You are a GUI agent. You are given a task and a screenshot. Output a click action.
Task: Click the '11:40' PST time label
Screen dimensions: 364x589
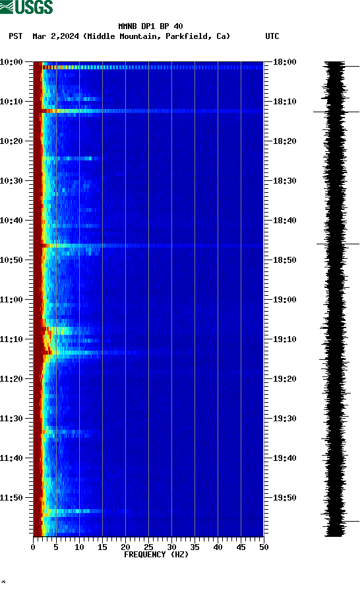click(x=11, y=458)
